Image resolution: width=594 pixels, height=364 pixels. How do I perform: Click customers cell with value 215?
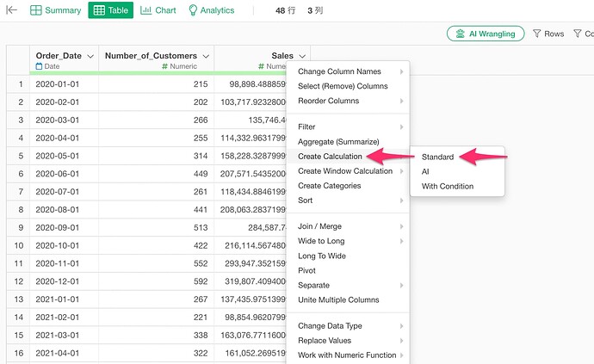(x=156, y=84)
